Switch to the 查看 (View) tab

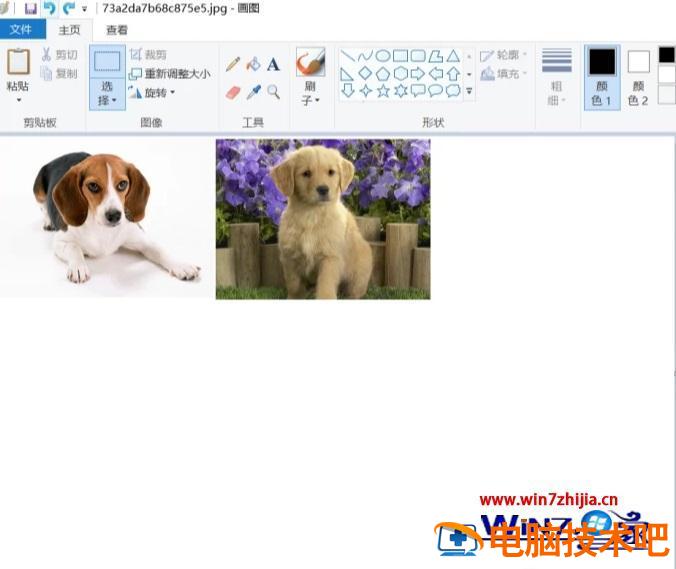(117, 30)
